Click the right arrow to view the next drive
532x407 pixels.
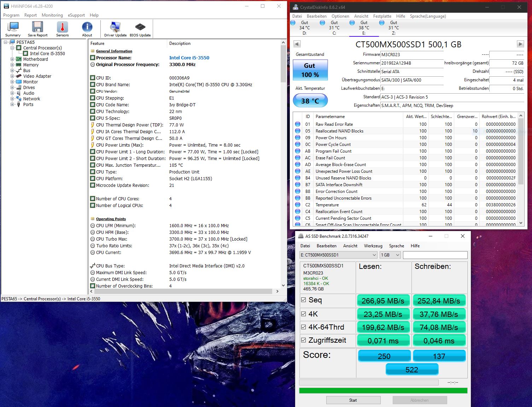520,44
